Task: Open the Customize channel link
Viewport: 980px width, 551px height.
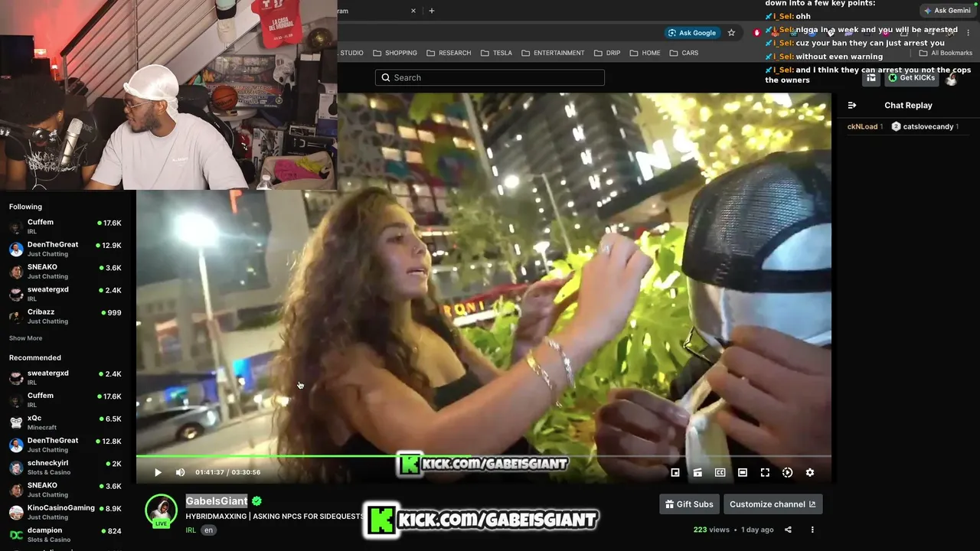Action: tap(773, 504)
